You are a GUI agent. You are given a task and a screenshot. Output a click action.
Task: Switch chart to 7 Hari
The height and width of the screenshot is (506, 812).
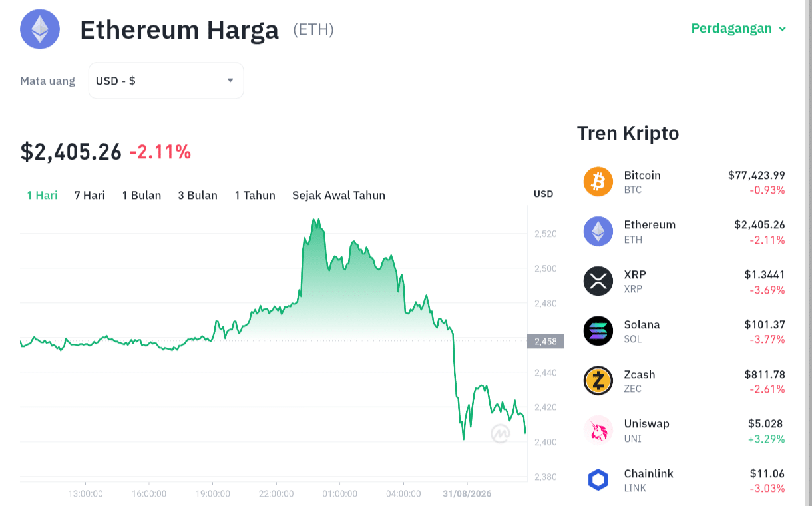tap(90, 195)
